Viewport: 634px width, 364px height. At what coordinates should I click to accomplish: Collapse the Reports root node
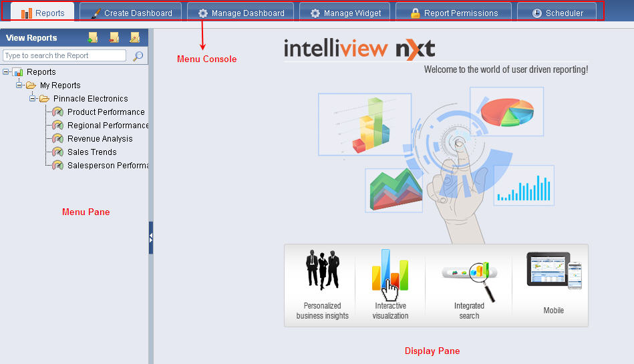tap(6, 71)
